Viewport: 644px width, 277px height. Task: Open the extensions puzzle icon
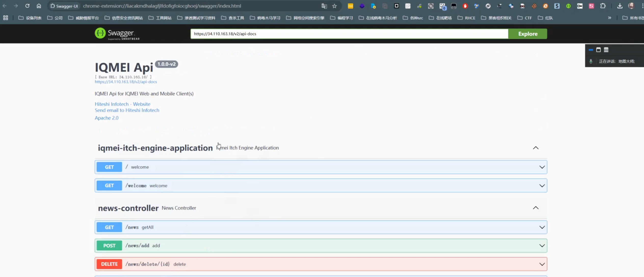click(603, 6)
